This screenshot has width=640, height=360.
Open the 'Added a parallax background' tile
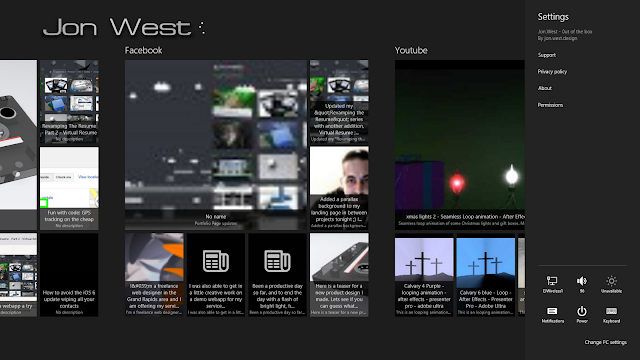pyautogui.click(x=339, y=188)
